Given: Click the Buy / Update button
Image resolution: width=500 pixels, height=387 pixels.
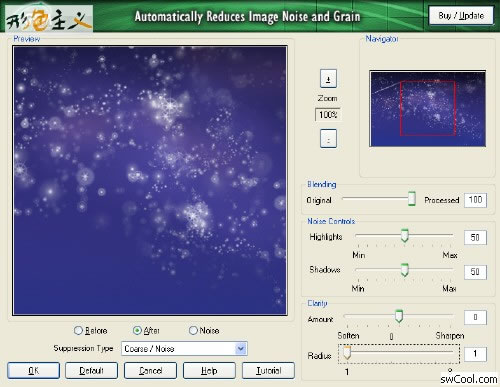Looking at the screenshot, I should point(461,16).
